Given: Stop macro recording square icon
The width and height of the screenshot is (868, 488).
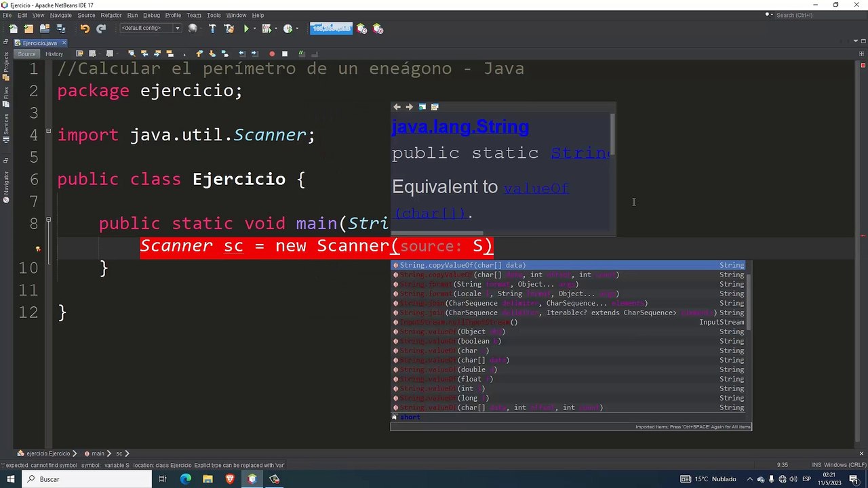Looking at the screenshot, I should click(x=285, y=54).
